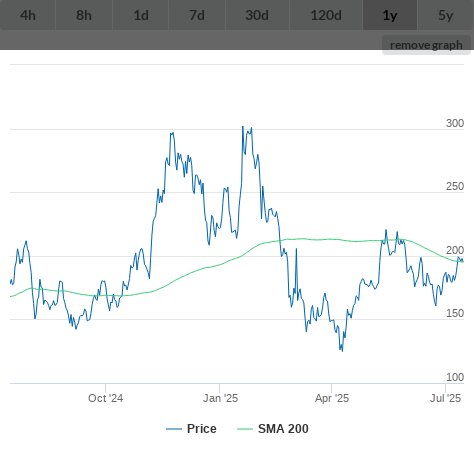This screenshot has width=474, height=455.
Task: Click the Apr '25 axis label
Action: [x=332, y=398]
